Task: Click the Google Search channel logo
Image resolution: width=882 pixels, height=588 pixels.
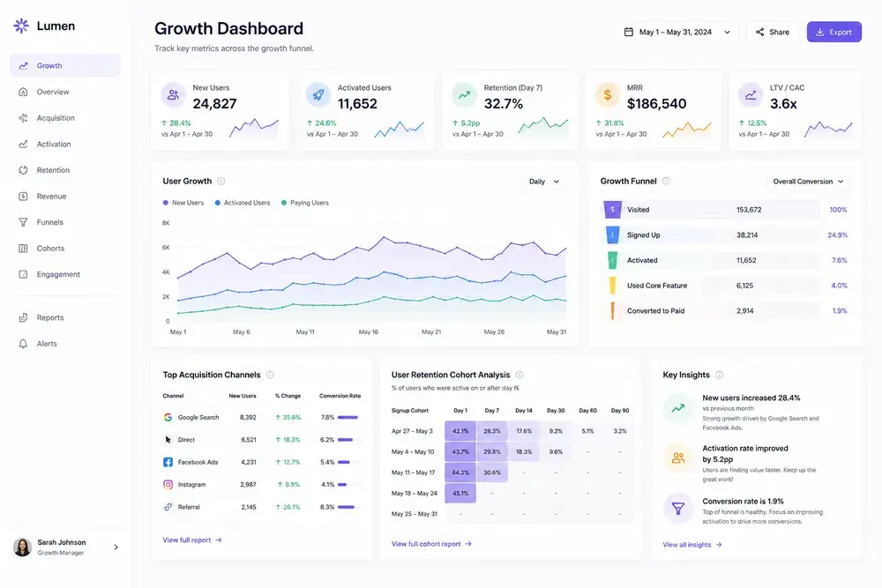Action: pos(168,417)
